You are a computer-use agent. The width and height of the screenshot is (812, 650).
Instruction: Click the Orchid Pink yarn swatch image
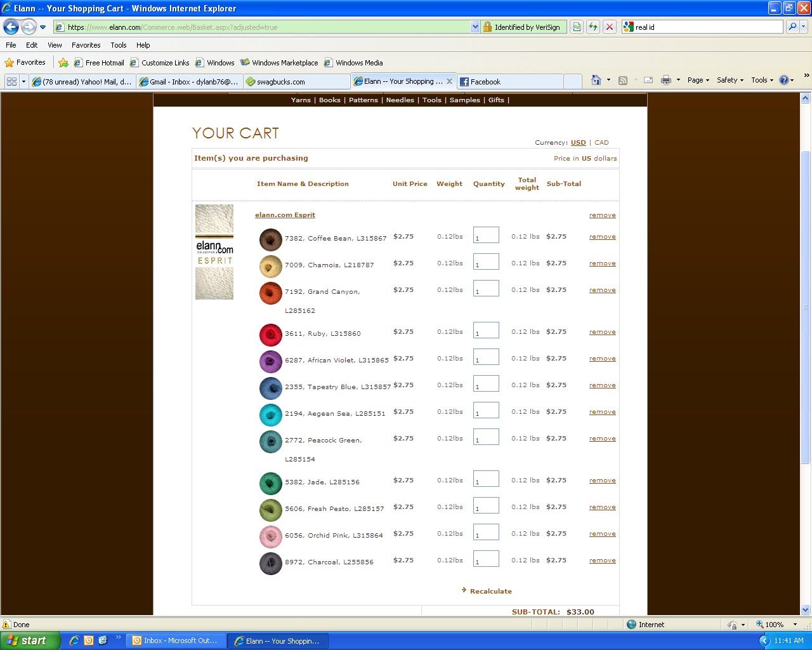(271, 537)
